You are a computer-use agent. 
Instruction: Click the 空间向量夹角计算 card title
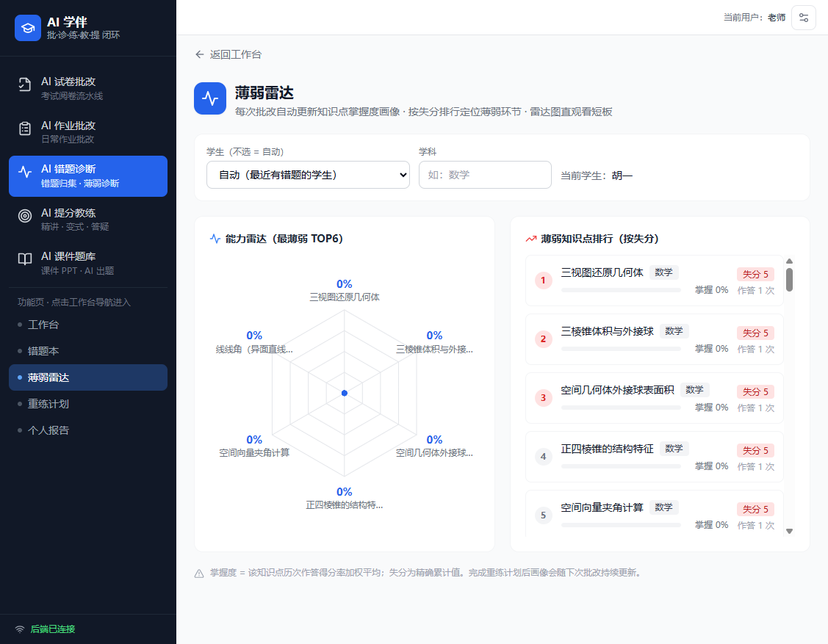602,507
